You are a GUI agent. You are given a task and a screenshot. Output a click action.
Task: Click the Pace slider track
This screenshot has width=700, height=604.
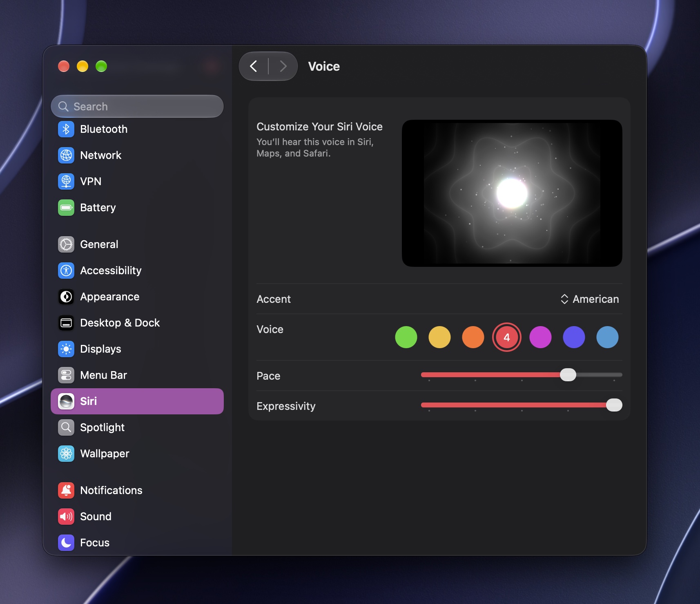point(522,375)
